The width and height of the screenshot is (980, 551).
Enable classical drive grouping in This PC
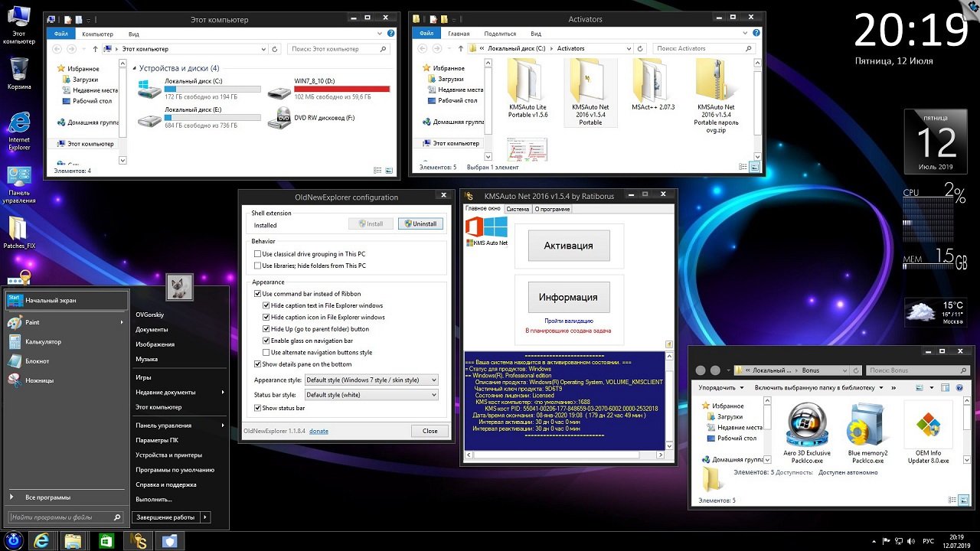(258, 254)
